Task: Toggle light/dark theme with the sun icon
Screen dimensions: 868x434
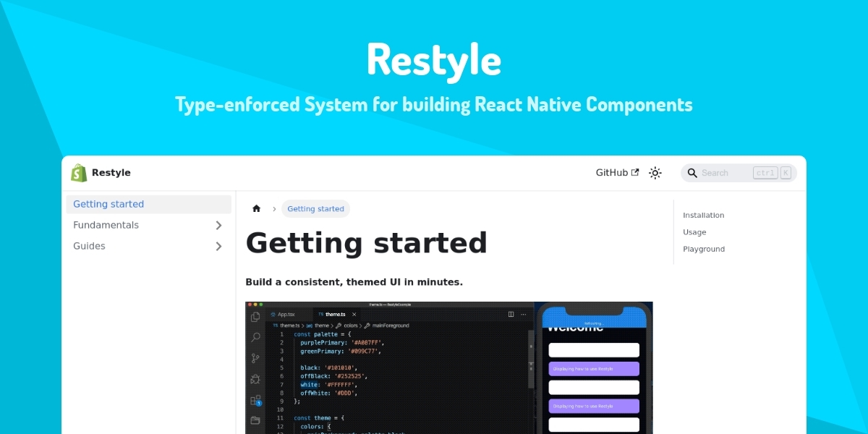Action: [x=655, y=173]
